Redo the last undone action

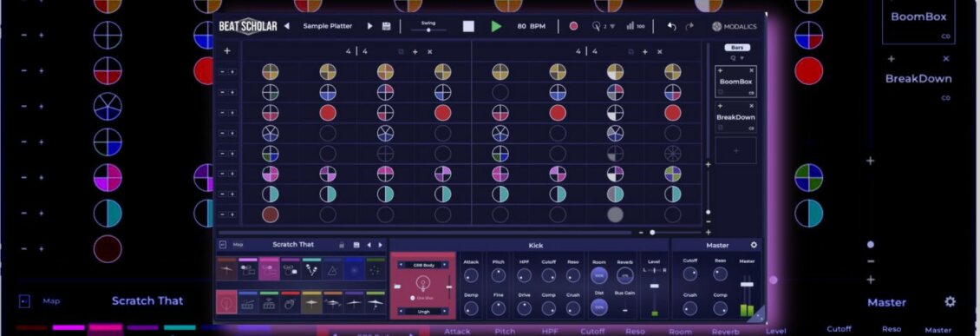point(690,26)
